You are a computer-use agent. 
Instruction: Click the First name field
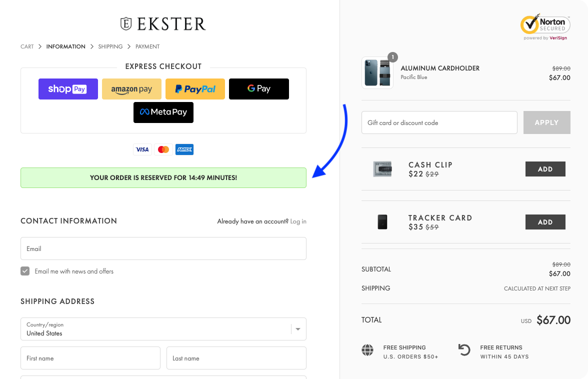90,358
